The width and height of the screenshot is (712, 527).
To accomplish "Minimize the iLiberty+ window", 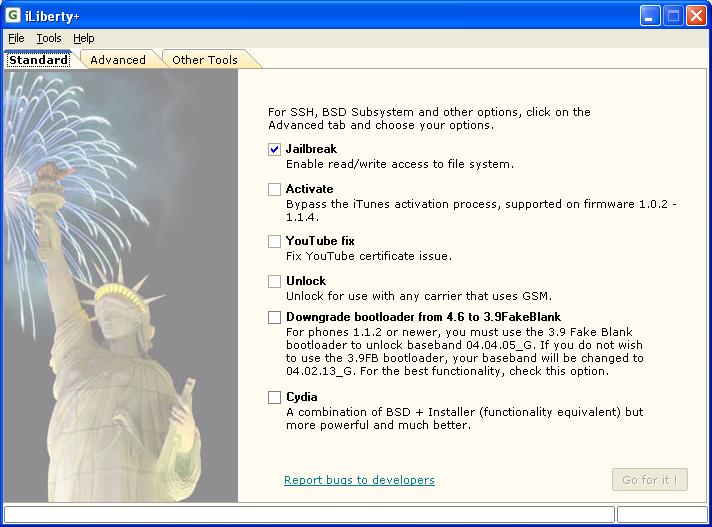I will point(650,16).
